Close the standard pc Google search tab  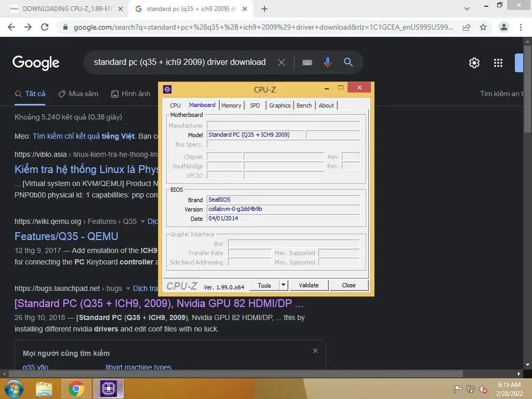tap(245, 9)
